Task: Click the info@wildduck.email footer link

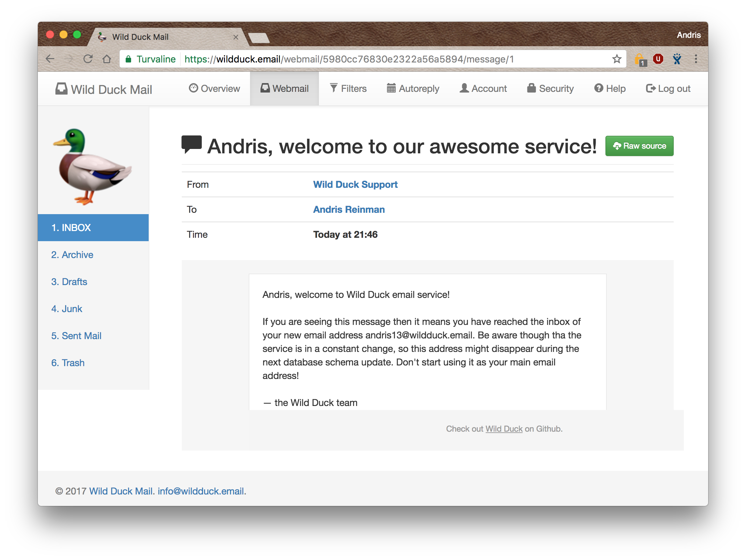Action: point(201,491)
